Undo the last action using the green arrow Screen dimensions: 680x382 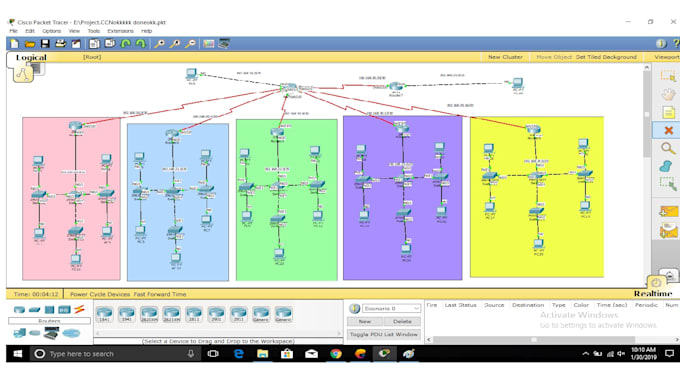tap(126, 44)
